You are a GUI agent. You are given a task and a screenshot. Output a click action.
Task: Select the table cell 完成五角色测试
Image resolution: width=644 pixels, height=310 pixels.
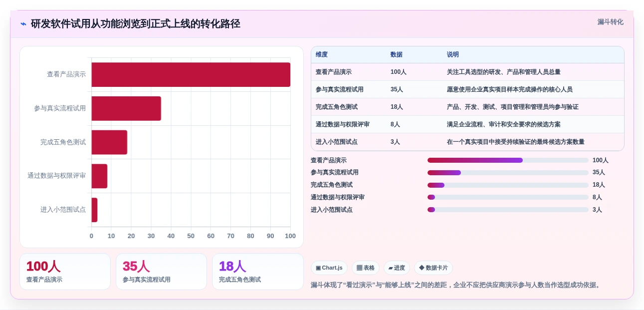pos(337,107)
